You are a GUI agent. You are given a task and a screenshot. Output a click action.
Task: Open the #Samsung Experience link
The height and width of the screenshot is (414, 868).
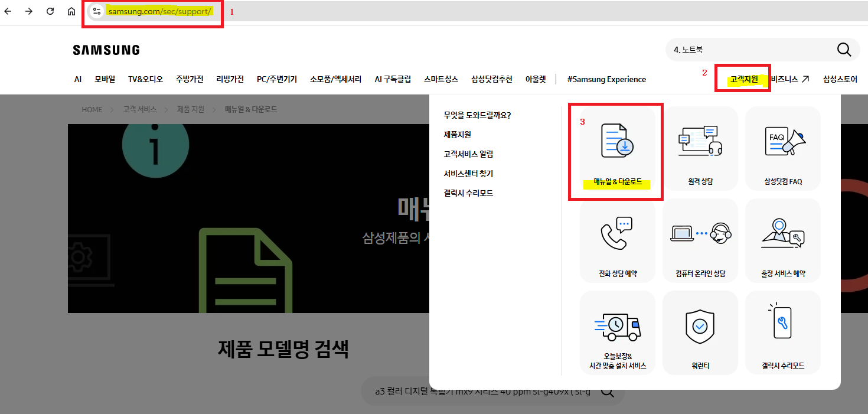pos(606,79)
